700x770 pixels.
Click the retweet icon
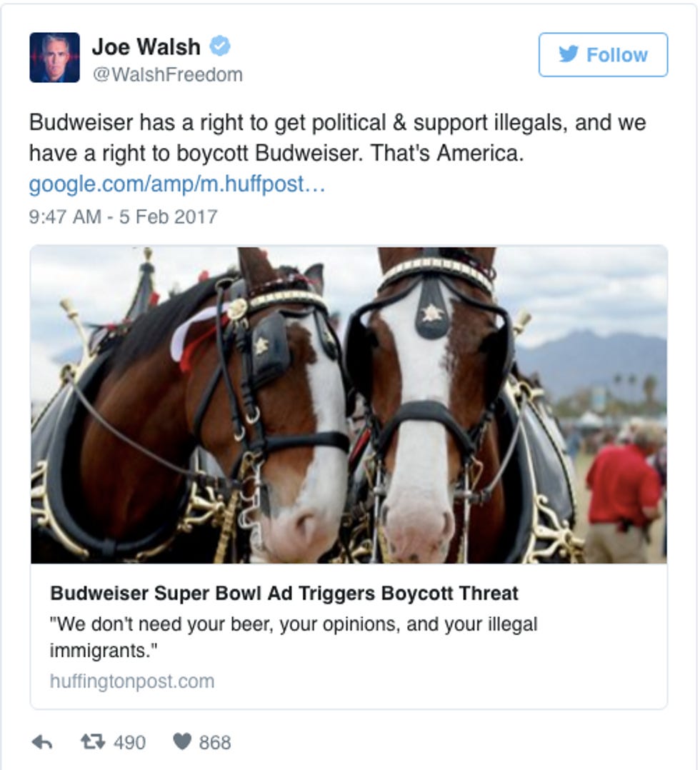(93, 741)
